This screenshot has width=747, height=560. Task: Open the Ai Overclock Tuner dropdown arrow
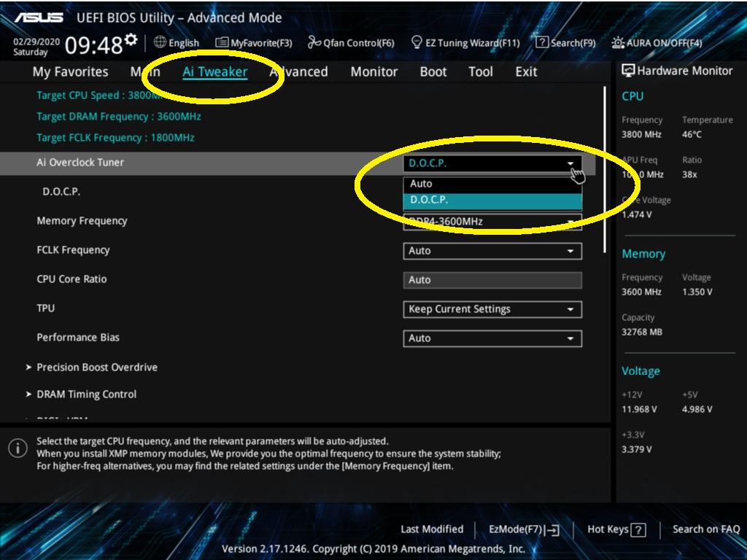click(x=570, y=163)
